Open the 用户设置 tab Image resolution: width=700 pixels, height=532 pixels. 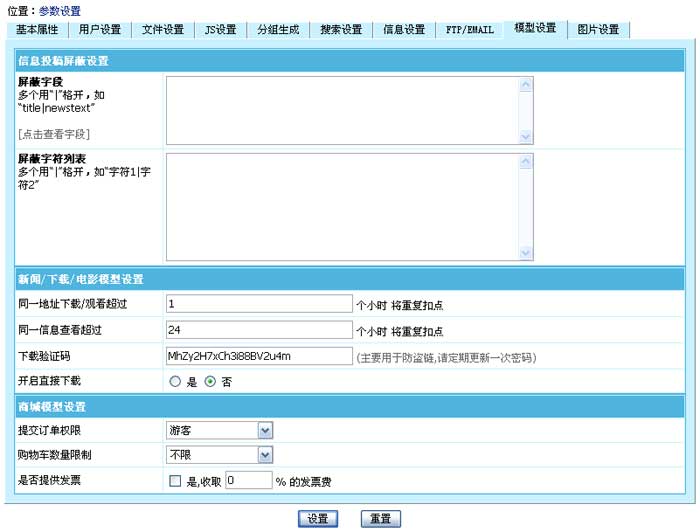[x=101, y=29]
